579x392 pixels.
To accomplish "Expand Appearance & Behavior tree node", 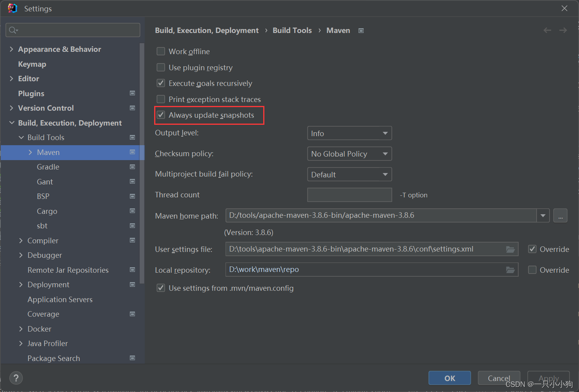I will tap(11, 49).
